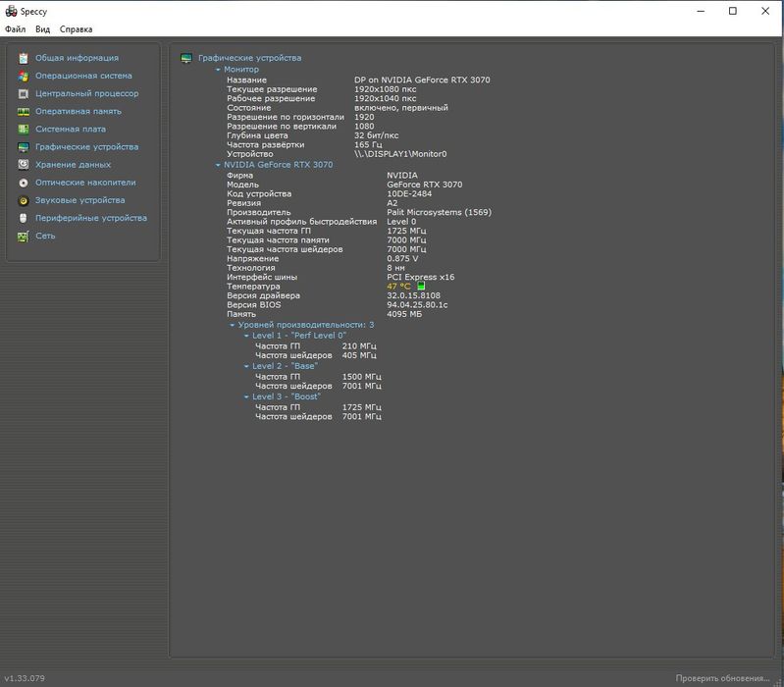Go to Общая информация section
The height and width of the screenshot is (687, 784).
point(77,58)
